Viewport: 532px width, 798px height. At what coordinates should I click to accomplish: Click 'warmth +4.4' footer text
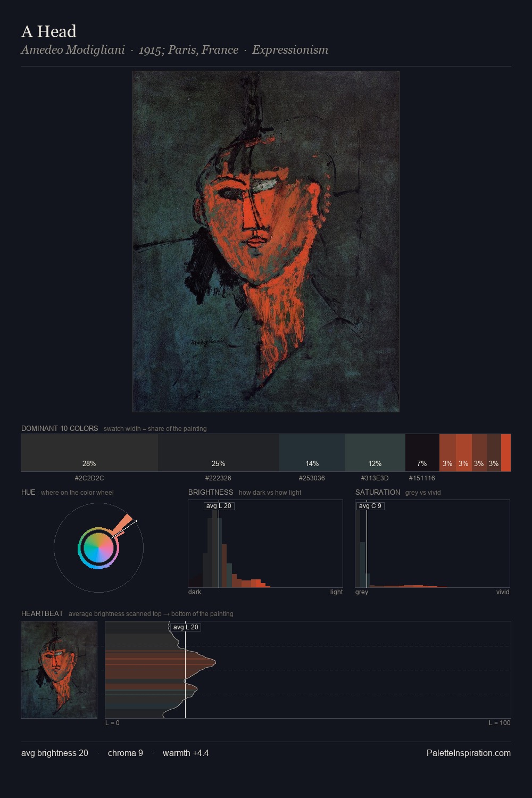click(x=186, y=753)
